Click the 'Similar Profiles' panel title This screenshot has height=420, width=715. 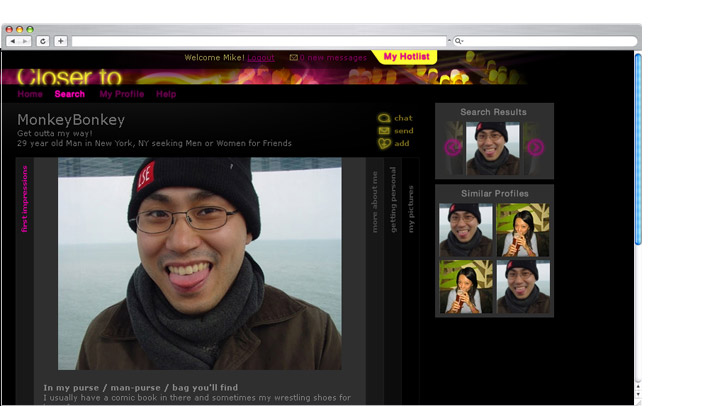[495, 193]
